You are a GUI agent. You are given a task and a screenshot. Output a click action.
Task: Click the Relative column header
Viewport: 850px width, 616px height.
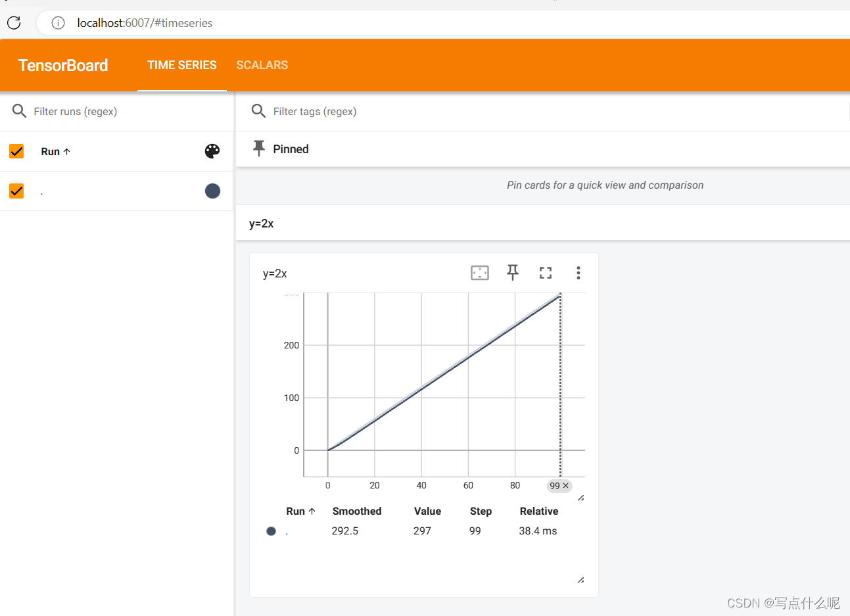(x=539, y=511)
